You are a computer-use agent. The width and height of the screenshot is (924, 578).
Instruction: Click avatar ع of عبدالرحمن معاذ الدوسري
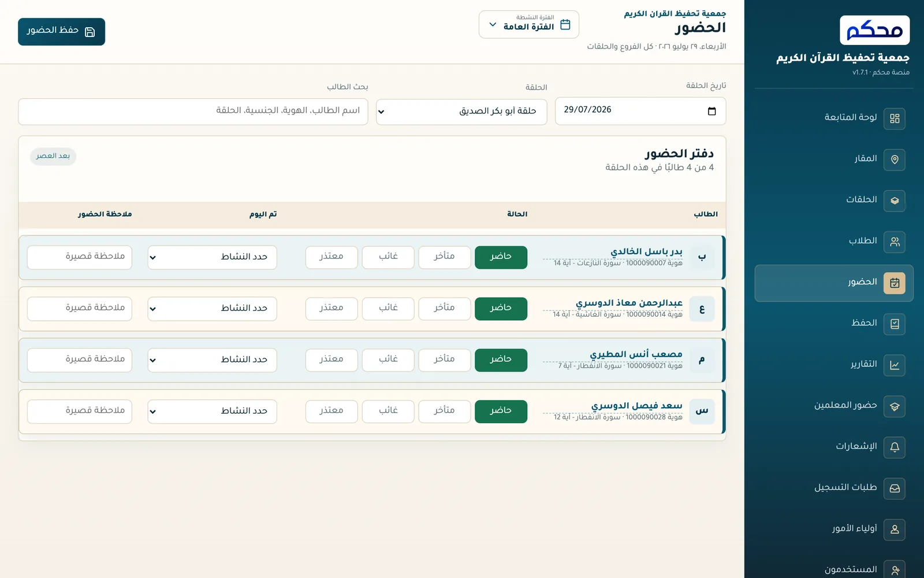coord(702,309)
